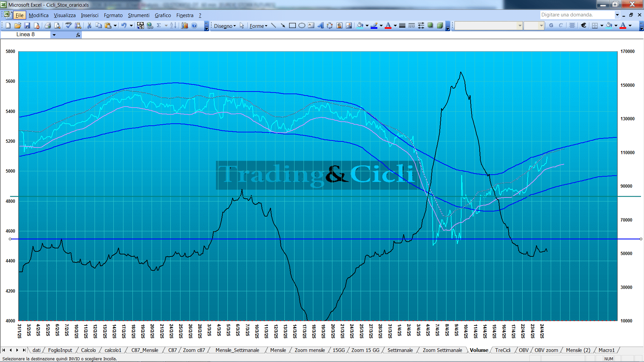Image resolution: width=644 pixels, height=362 pixels.
Task: Open the Help question mark icon
Action: (194, 25)
